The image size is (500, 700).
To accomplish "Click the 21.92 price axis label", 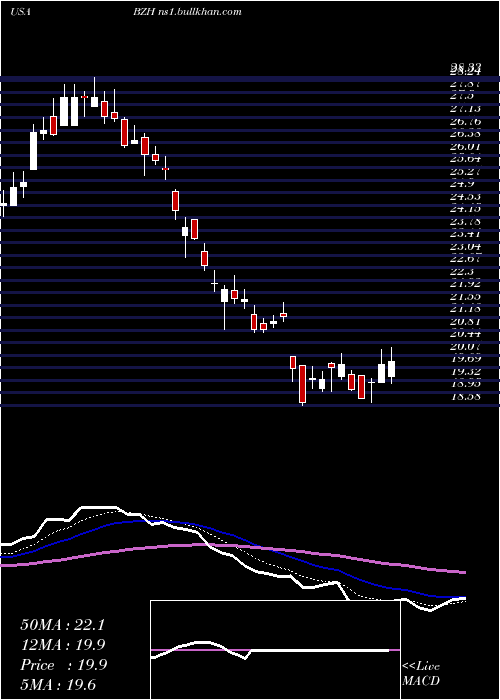I will pos(465,284).
